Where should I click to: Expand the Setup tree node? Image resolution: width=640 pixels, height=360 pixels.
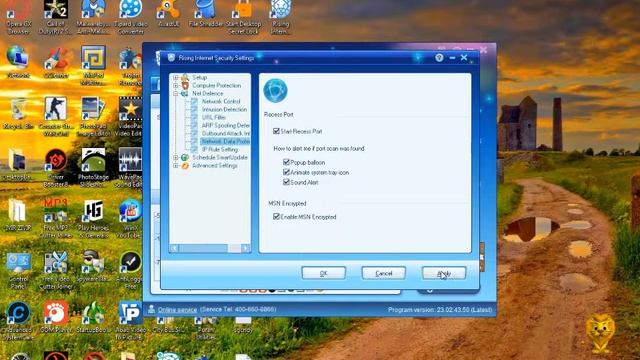click(x=176, y=78)
